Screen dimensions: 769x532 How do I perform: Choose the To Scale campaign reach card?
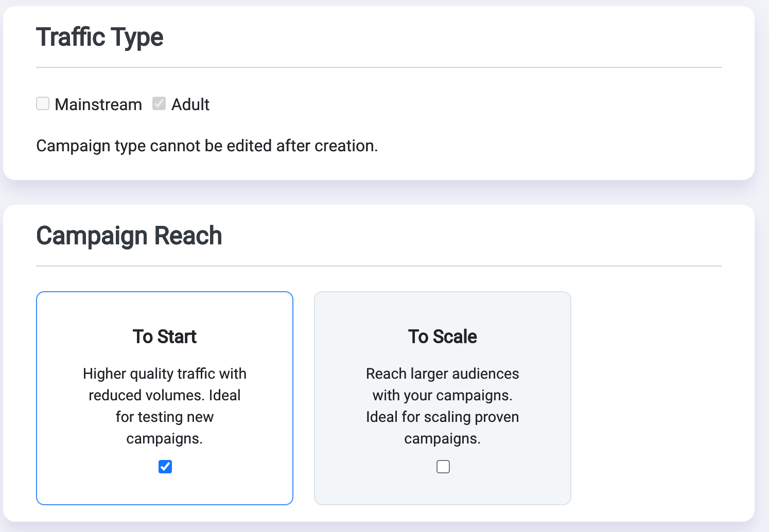pyautogui.click(x=443, y=398)
